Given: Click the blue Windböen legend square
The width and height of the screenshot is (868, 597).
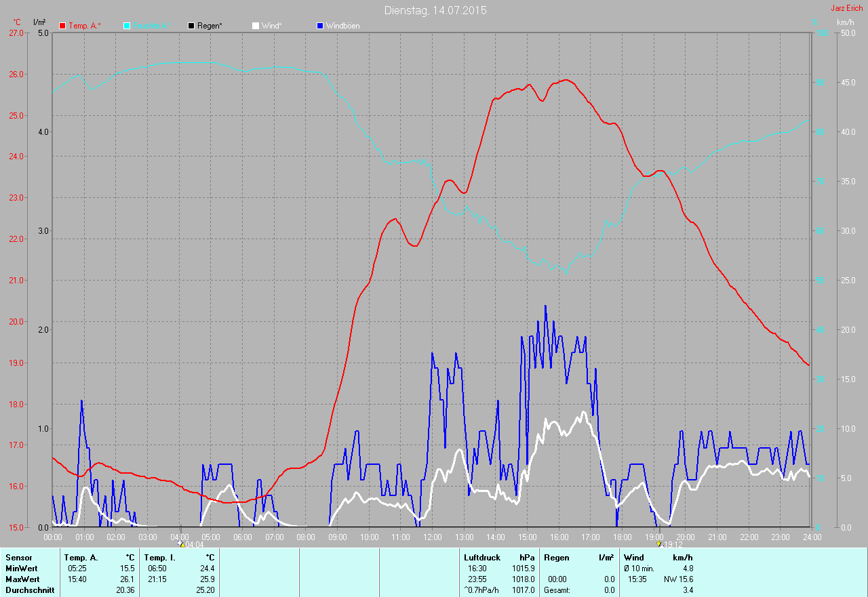Looking at the screenshot, I should tap(320, 26).
